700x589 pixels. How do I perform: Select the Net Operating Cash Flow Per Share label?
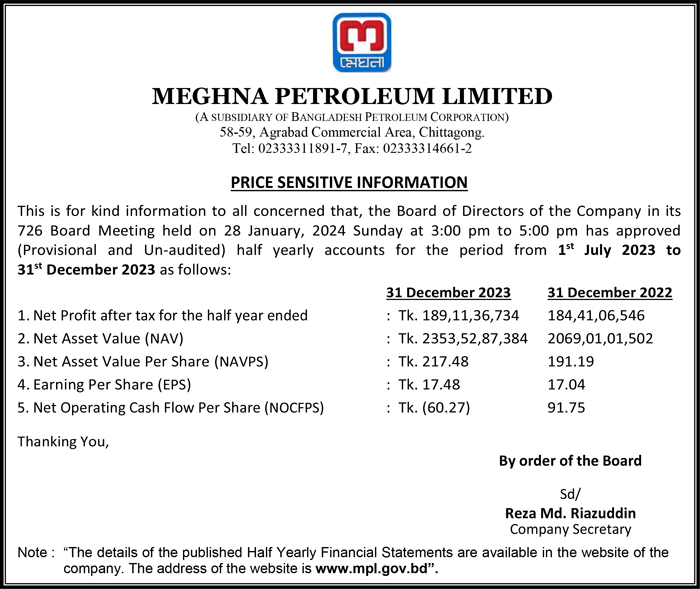(x=171, y=408)
